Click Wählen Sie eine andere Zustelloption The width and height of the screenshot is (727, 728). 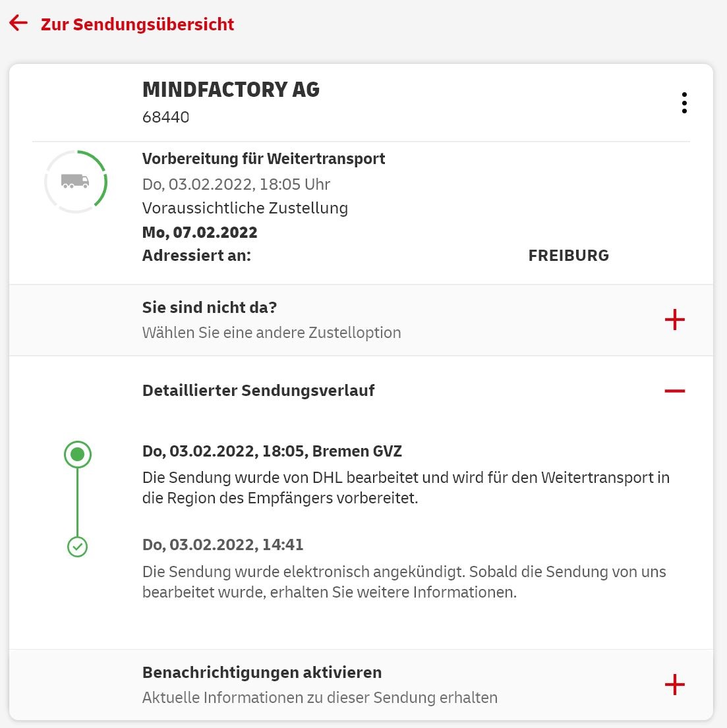click(272, 333)
